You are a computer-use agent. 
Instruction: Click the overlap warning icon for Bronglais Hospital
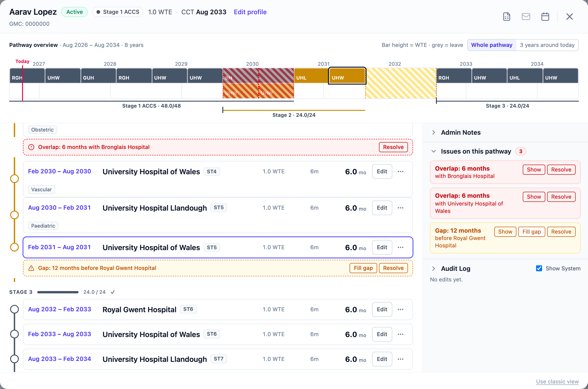(x=31, y=147)
